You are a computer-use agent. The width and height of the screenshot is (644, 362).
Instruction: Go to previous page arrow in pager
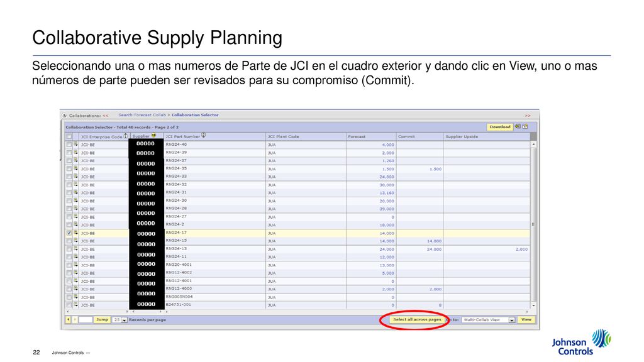click(x=68, y=319)
